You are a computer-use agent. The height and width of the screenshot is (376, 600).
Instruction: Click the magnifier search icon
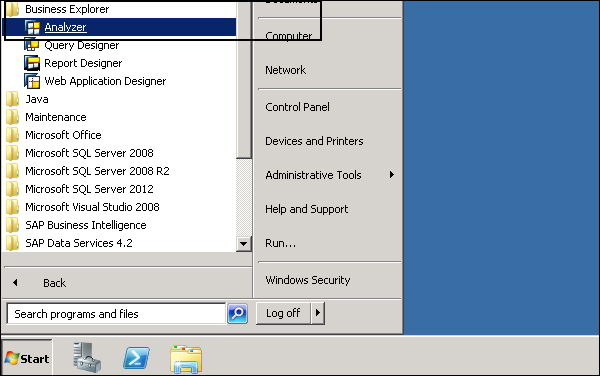point(238,314)
